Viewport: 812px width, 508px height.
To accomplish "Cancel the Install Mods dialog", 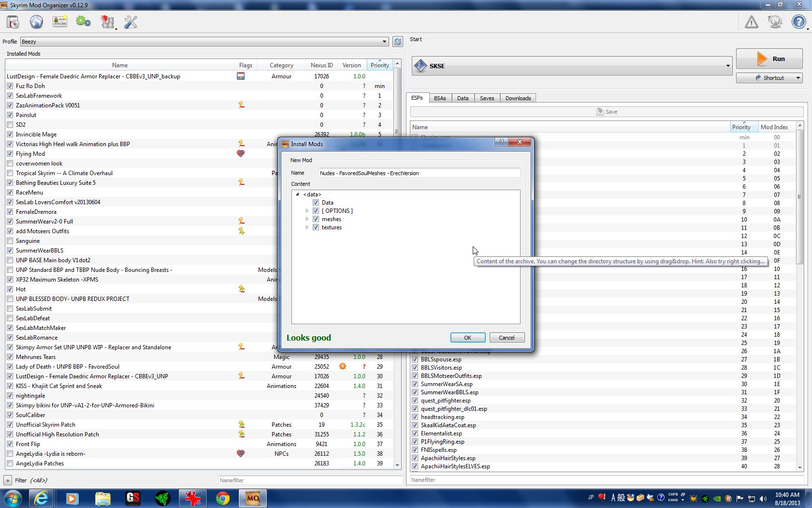I will (x=507, y=338).
